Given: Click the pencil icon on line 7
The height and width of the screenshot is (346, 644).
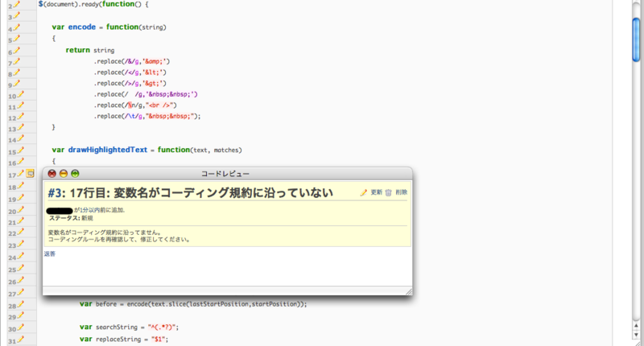Looking at the screenshot, I should tap(16, 62).
